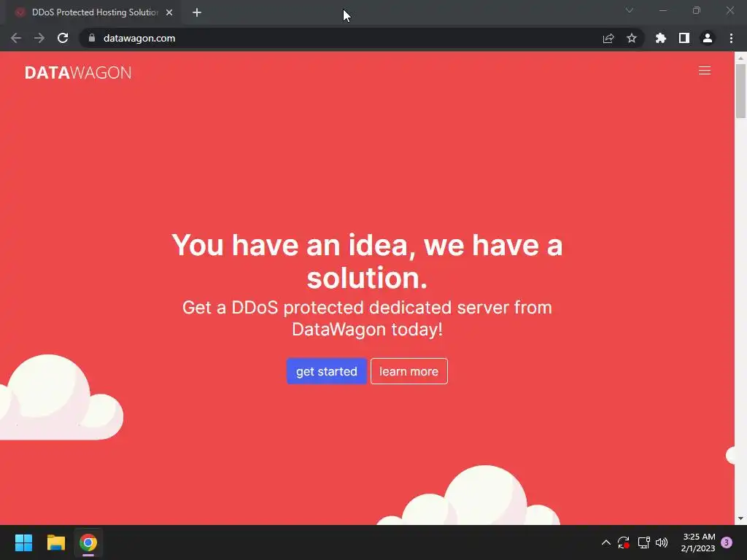
Task: Reload the page with refresh icon
Action: (63, 38)
